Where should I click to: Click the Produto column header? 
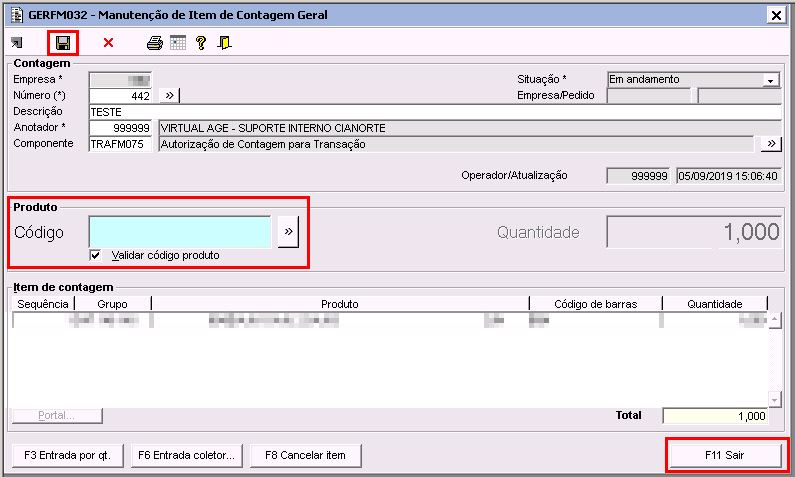coord(340,304)
